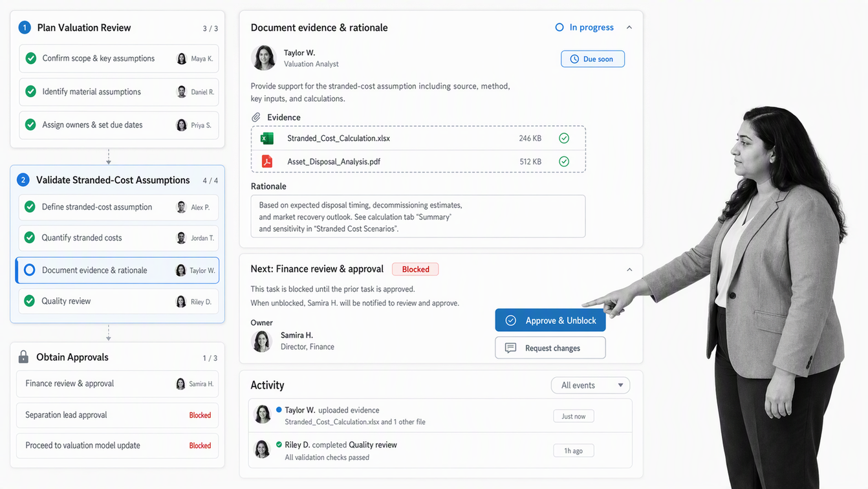Click Alex P.'s avatar in Define stranded-cost row
Image resolution: width=868 pixels, height=489 pixels.
(182, 207)
